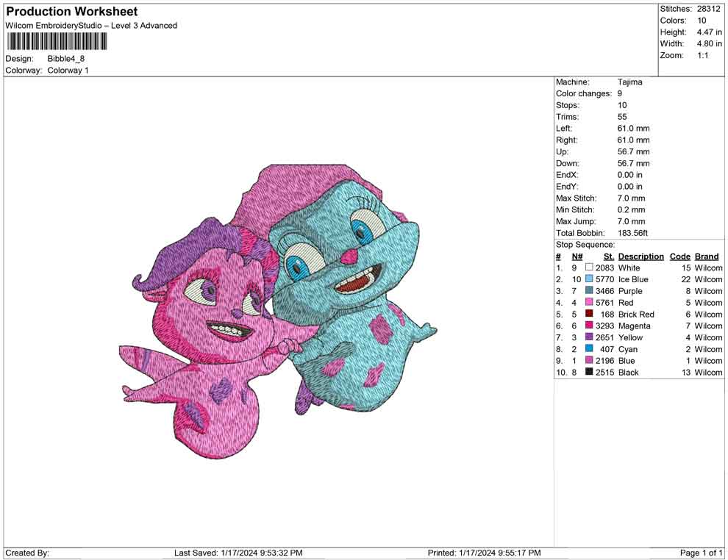Image resolution: width=728 pixels, height=560 pixels.
Task: Click the Blue row color swatch
Action: (x=589, y=360)
